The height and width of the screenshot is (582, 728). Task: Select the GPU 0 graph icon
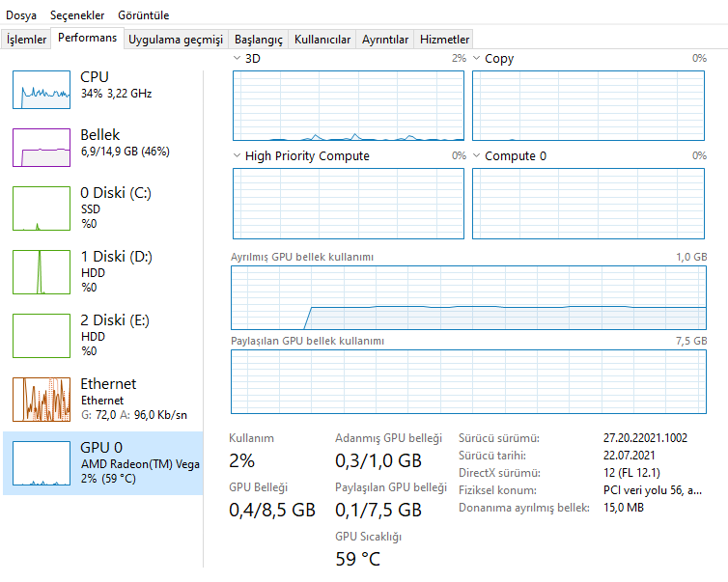coord(42,464)
